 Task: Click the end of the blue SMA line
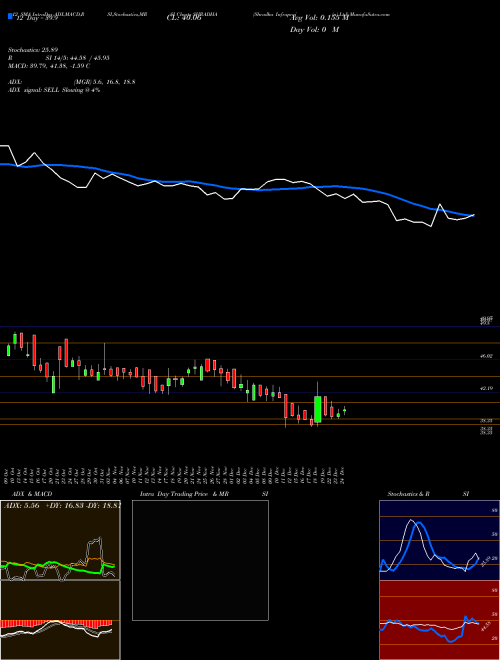click(x=473, y=216)
